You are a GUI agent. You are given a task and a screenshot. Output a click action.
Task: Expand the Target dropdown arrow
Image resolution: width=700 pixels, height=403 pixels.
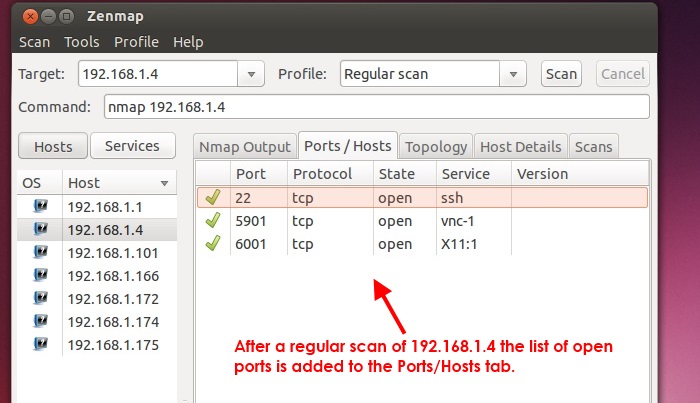[250, 74]
